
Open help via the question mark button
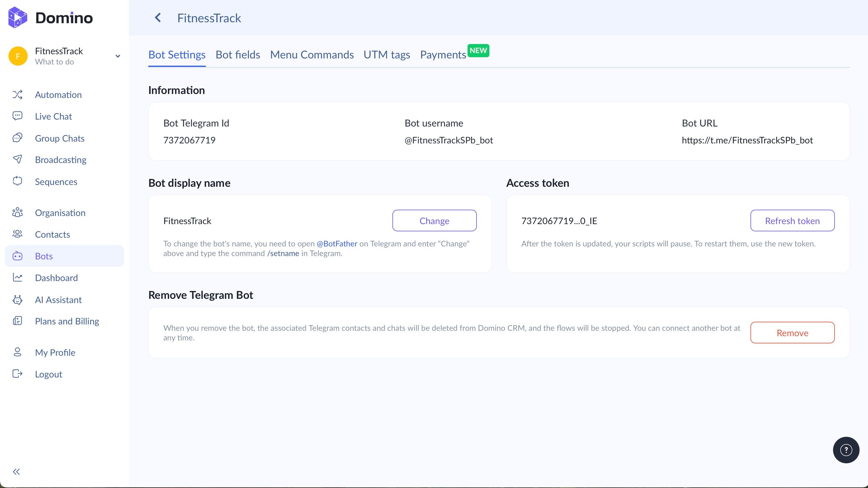[846, 450]
